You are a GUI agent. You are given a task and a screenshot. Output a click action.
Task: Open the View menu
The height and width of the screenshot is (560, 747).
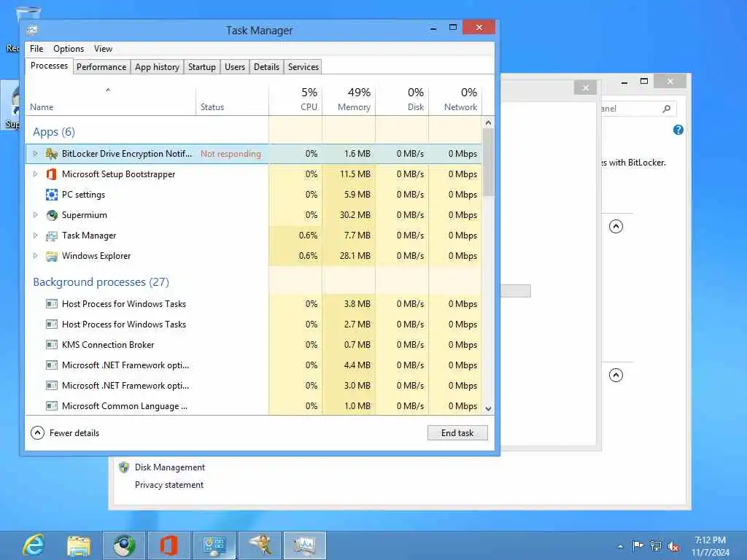coord(103,49)
